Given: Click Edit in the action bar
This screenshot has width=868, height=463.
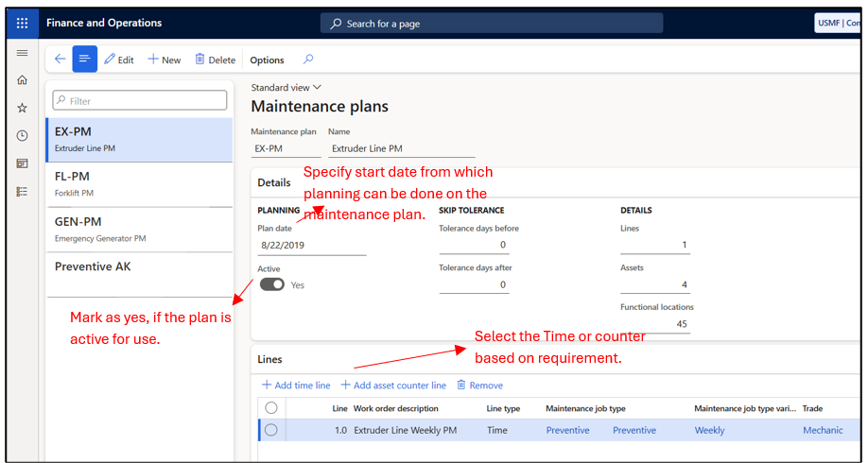Looking at the screenshot, I should pos(119,60).
